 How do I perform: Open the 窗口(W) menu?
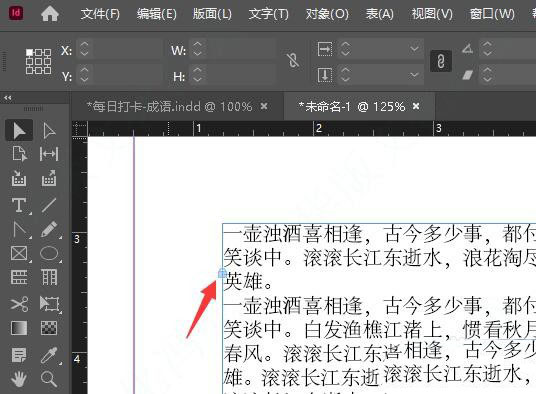[x=492, y=14]
